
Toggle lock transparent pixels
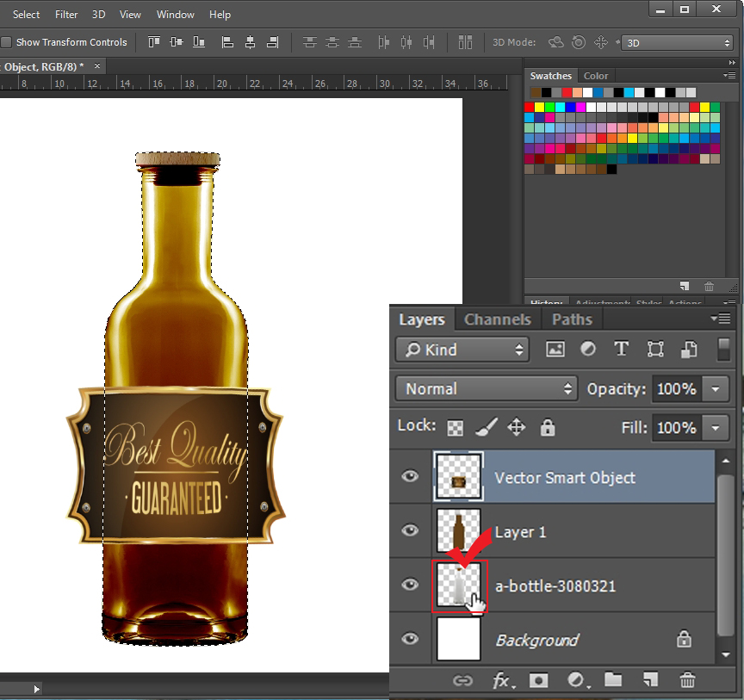(x=456, y=428)
